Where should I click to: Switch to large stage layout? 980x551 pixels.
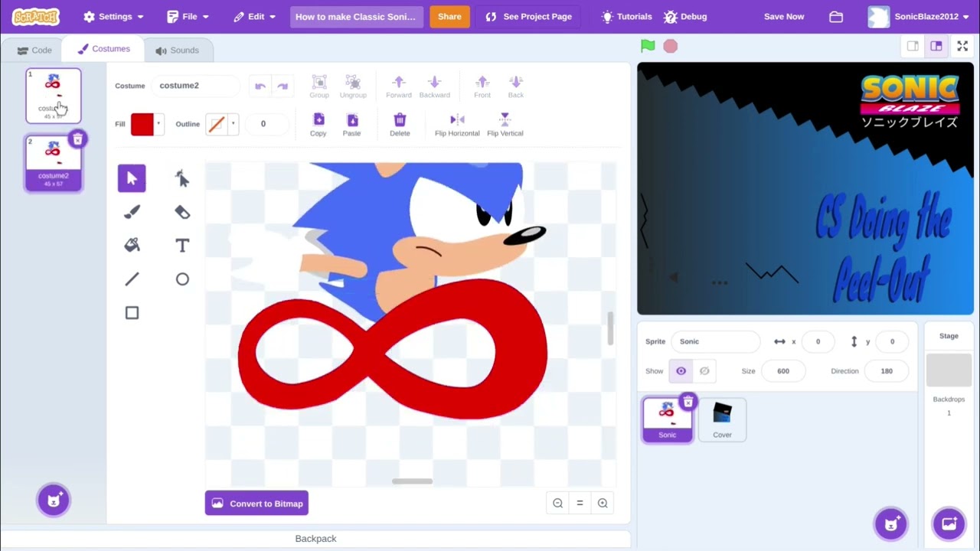[x=936, y=47]
